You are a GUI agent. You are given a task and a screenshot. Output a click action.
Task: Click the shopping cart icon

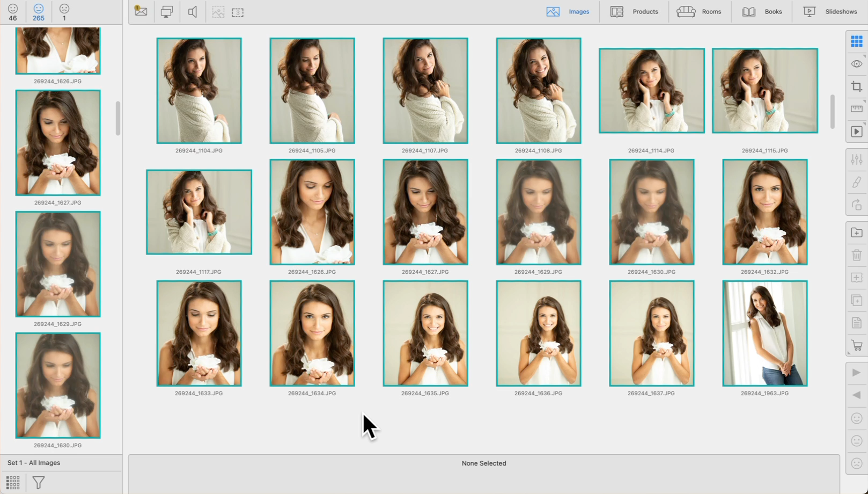(x=856, y=346)
